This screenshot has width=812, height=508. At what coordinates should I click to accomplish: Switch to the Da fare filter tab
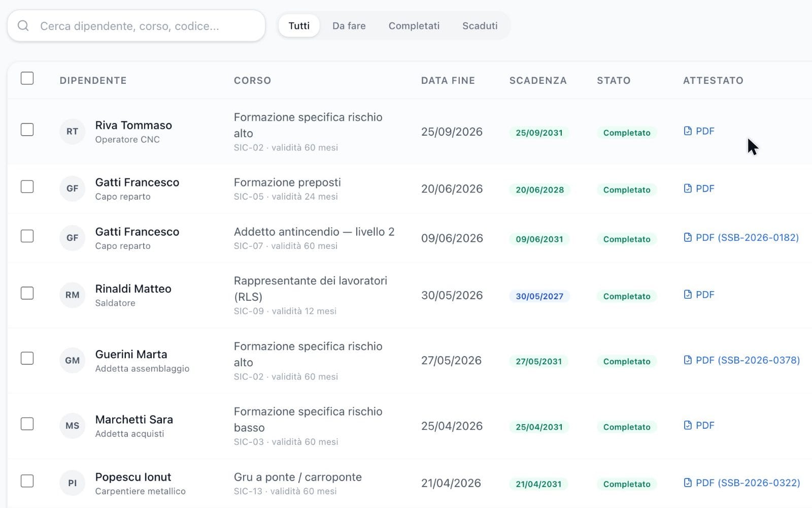349,26
